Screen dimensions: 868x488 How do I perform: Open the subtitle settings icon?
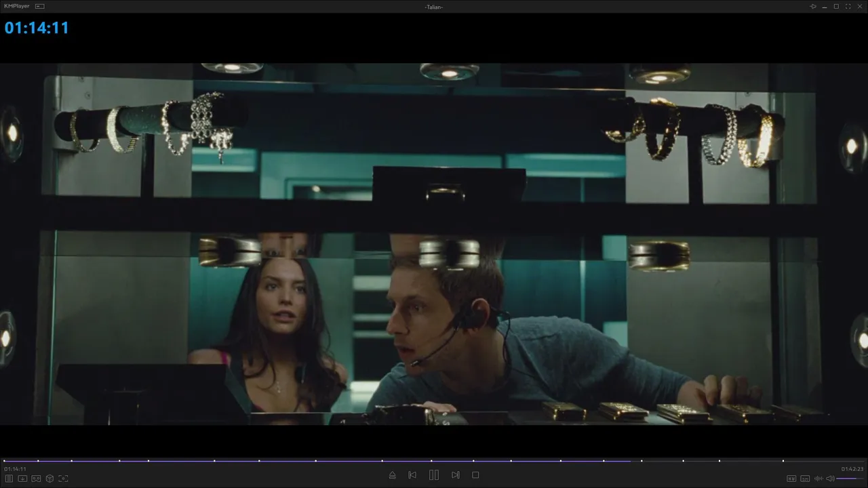(805, 479)
